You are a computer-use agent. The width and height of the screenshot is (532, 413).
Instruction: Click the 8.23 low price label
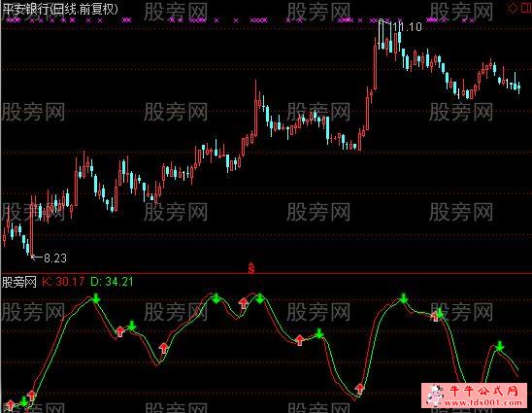click(55, 258)
